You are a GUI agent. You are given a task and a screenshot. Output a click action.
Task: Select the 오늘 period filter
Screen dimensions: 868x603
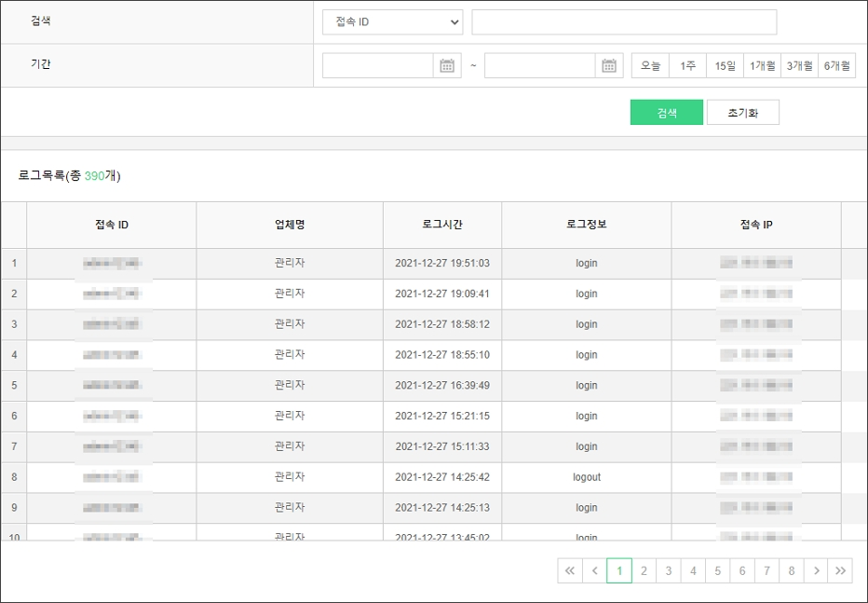point(650,65)
